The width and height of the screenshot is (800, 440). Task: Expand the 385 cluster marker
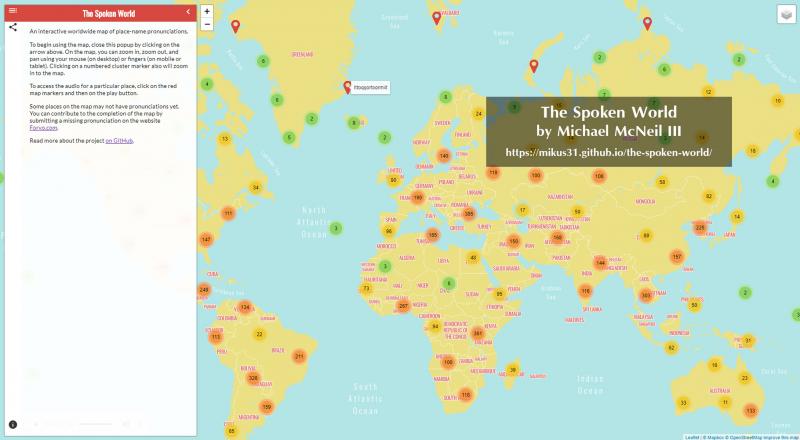coord(470,214)
